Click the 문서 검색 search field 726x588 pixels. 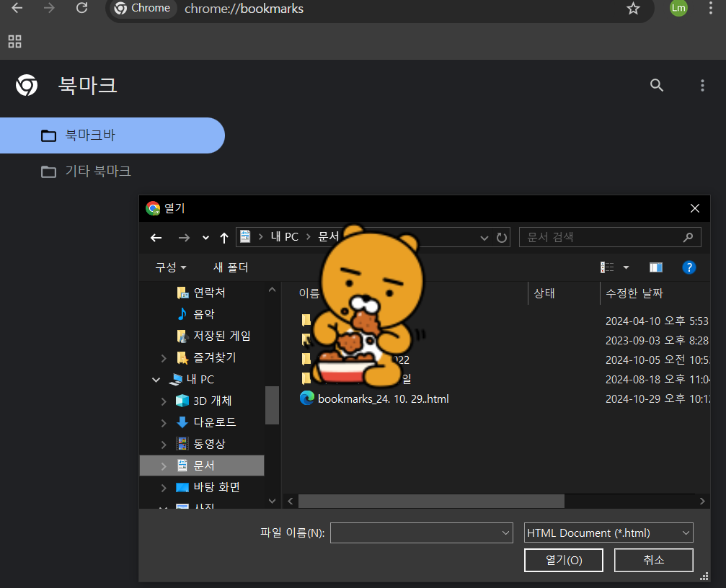coord(610,237)
